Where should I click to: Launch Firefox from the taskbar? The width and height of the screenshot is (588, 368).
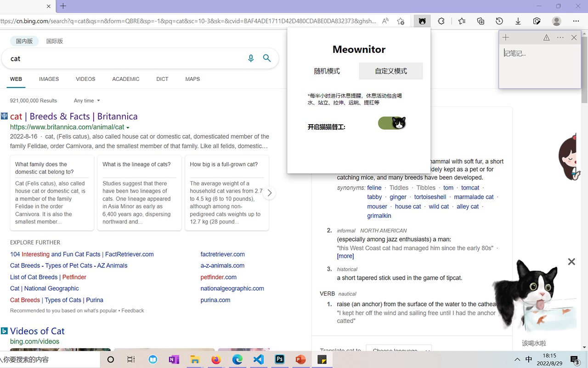[216, 360]
